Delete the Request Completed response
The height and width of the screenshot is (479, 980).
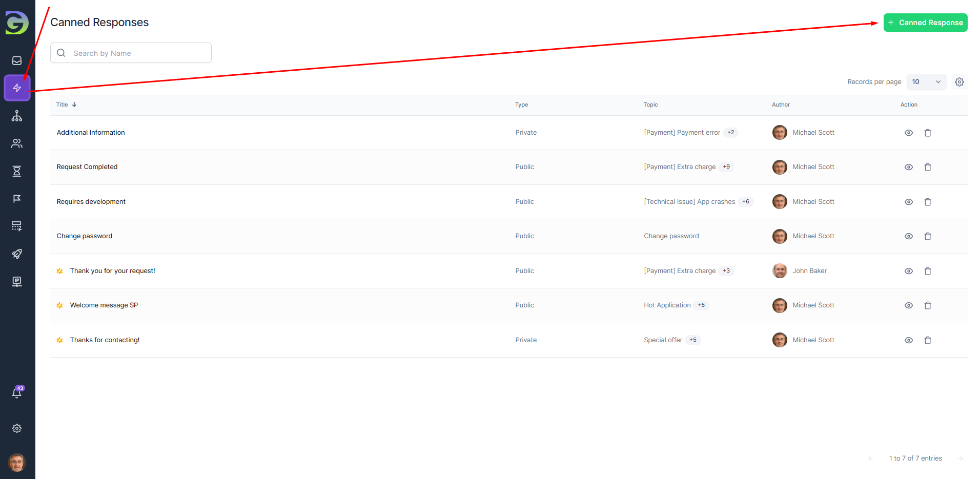point(927,167)
